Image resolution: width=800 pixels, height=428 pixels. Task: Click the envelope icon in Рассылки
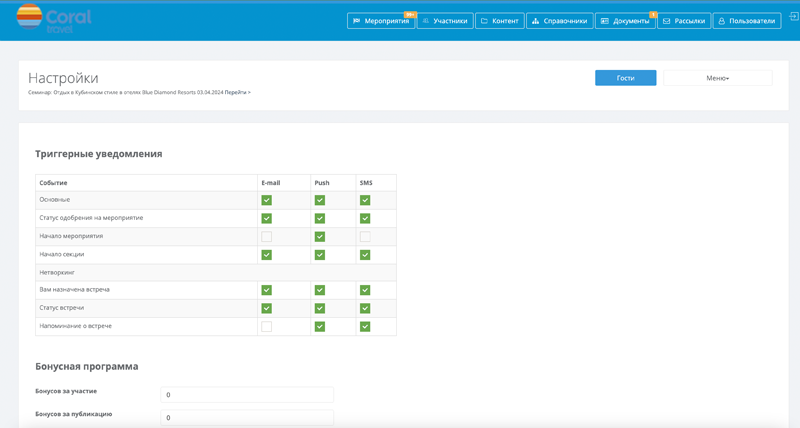667,21
